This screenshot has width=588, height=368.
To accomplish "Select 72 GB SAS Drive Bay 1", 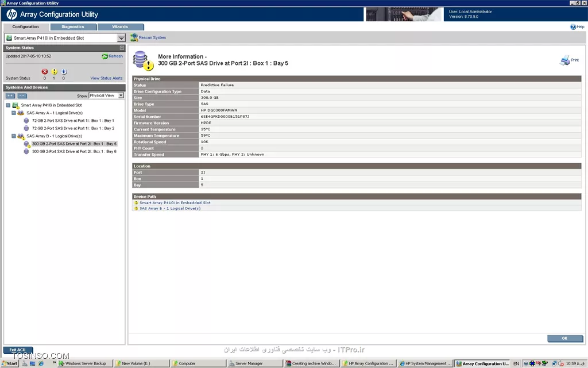I will [73, 121].
